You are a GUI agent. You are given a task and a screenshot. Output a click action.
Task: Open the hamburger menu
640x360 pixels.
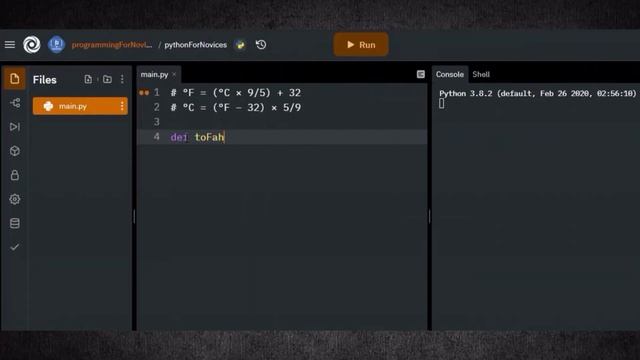coord(10,44)
